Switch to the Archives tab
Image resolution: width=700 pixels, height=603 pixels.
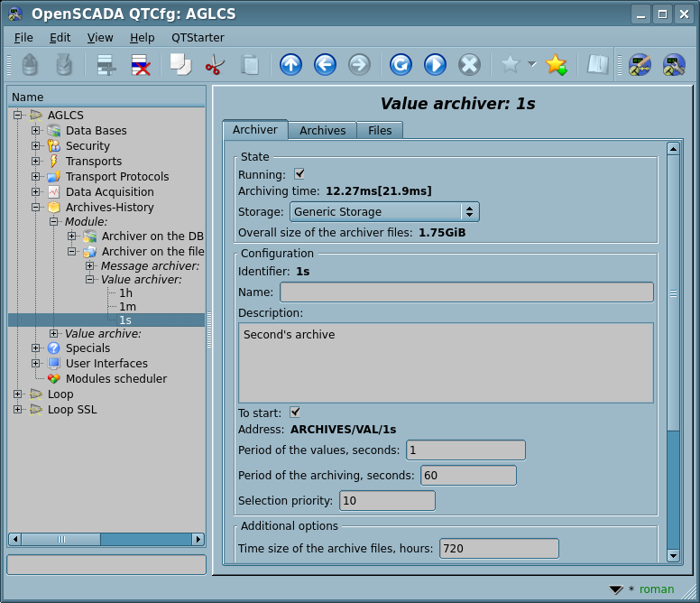[322, 131]
